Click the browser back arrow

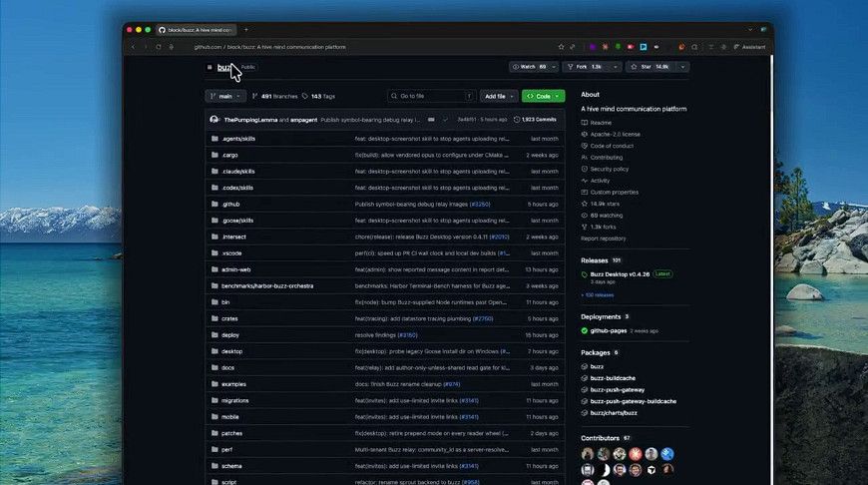pyautogui.click(x=134, y=47)
